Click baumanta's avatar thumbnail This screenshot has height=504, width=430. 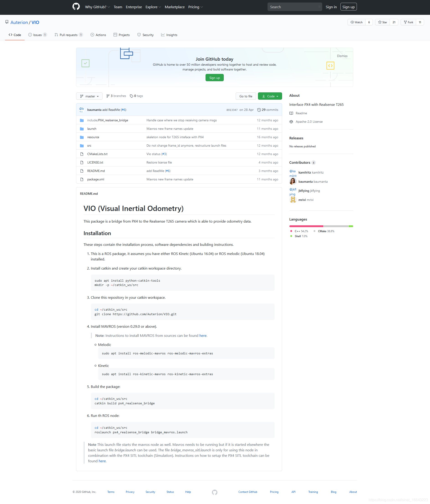(293, 182)
